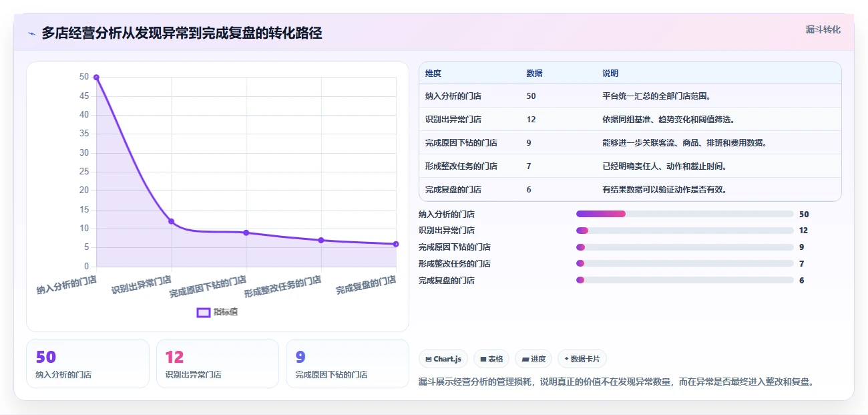Click the 完成复盘的门店 progress bar
The width and height of the screenshot is (868, 415).
tap(684, 280)
